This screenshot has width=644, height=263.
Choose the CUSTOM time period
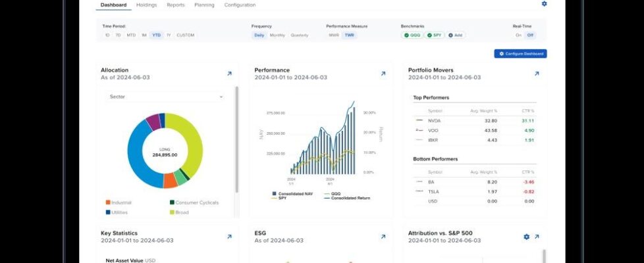pyautogui.click(x=186, y=35)
